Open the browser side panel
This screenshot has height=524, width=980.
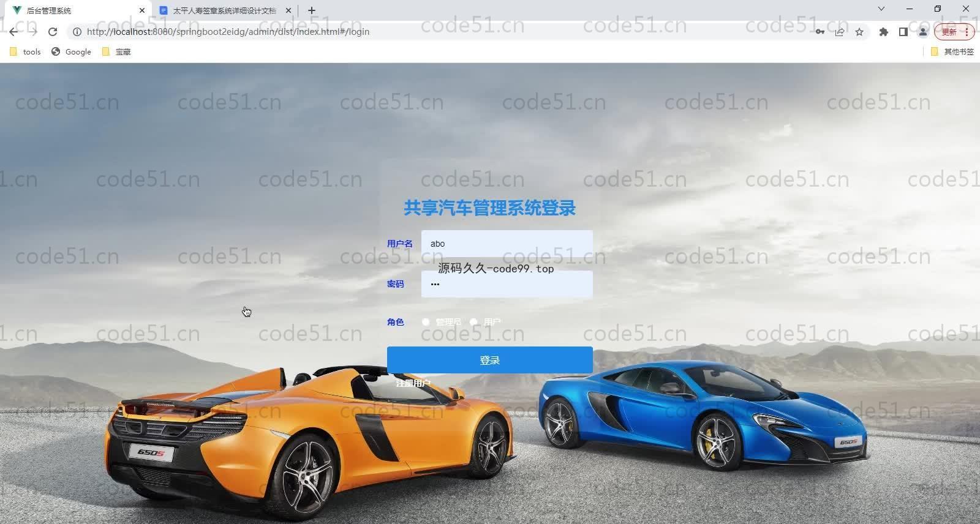(903, 32)
